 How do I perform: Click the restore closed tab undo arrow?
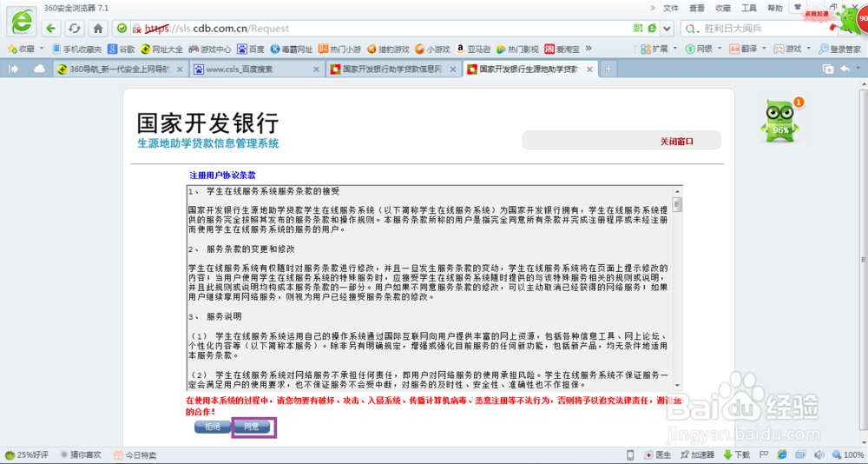845,69
